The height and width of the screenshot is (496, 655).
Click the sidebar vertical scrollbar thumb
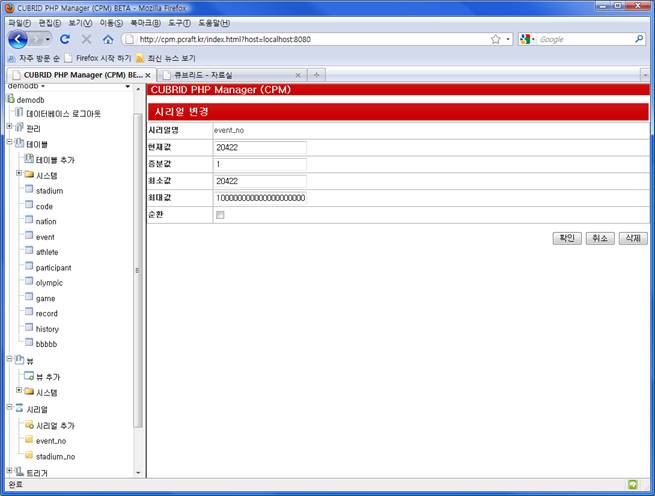pos(138,270)
